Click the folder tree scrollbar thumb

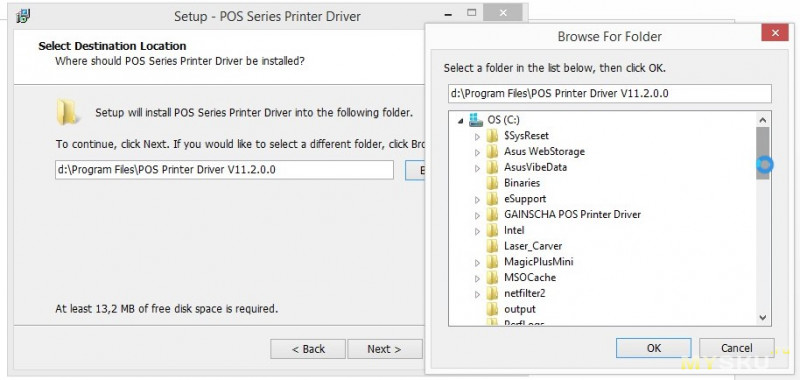click(x=763, y=153)
